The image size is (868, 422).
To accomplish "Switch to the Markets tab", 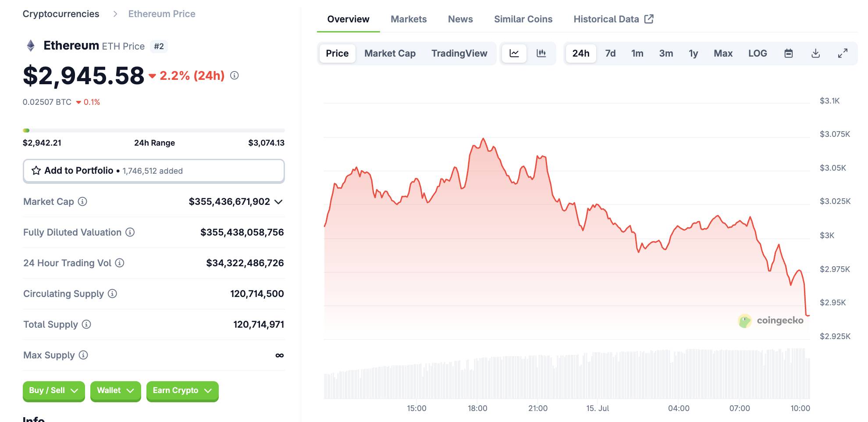I will 409,19.
